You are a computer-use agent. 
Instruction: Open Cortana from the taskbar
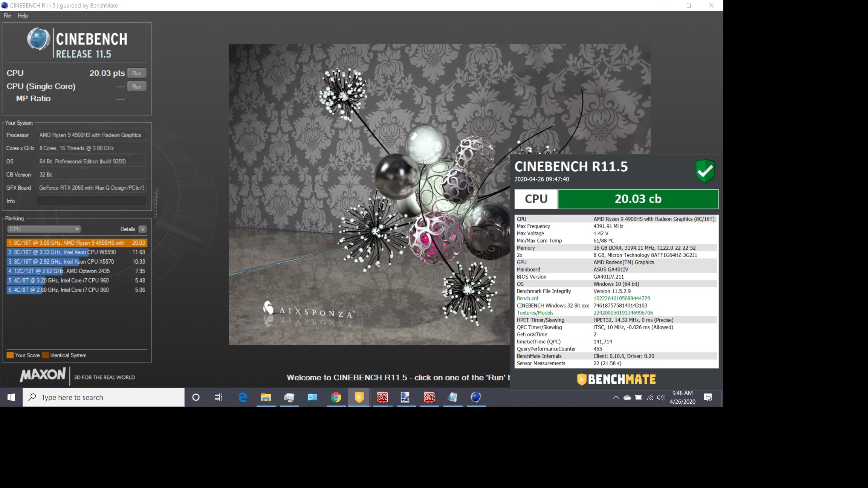(196, 397)
